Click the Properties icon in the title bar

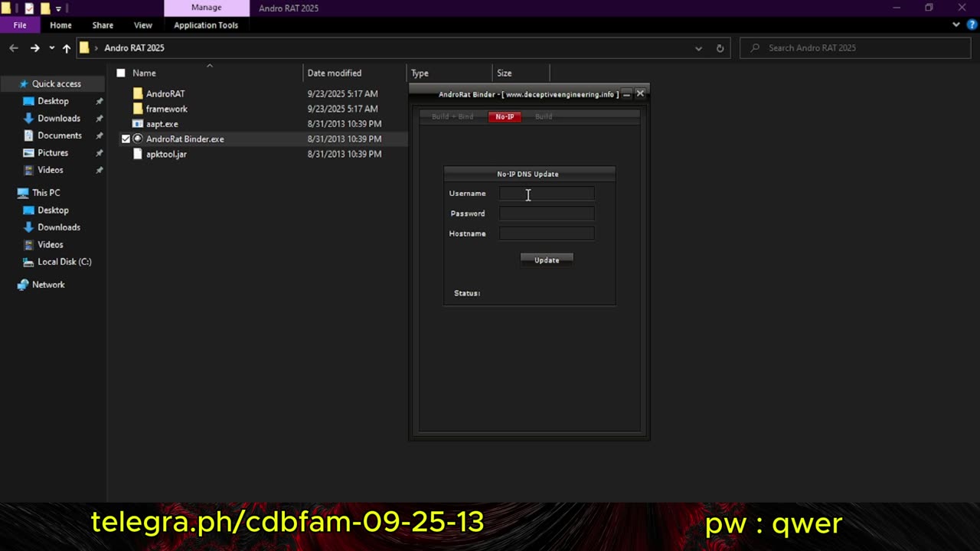(29, 8)
